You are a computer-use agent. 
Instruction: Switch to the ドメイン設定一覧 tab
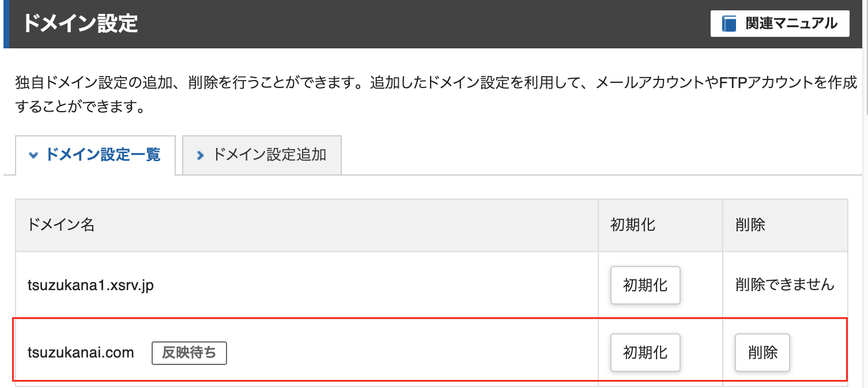coord(95,155)
